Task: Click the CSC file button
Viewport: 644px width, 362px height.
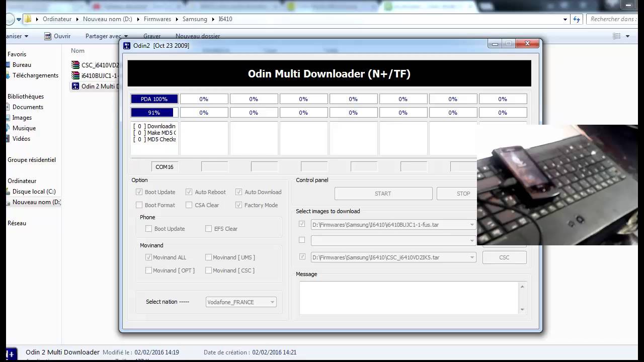Action: (504, 257)
